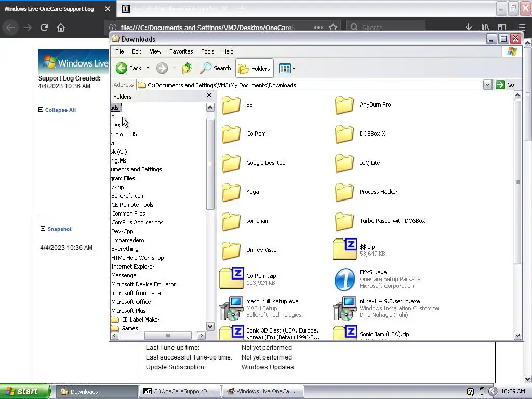The height and width of the screenshot is (399, 532).
Task: Select the Turbo Pascal with DOSBox folder
Action: 380,221
